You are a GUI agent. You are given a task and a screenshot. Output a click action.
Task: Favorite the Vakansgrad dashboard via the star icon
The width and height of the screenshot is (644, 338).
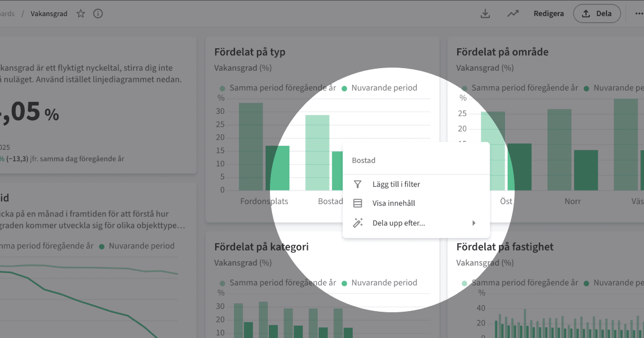(80, 13)
